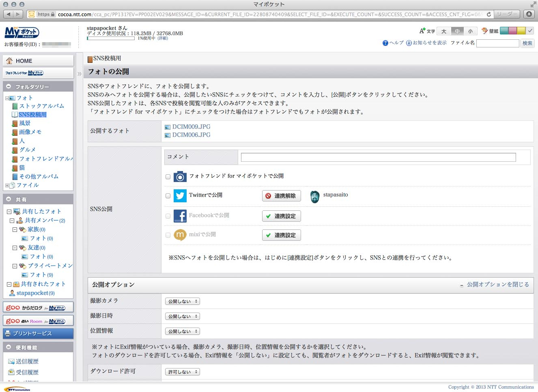Check フォトフレンド for マイポケットで公開

[x=168, y=176]
